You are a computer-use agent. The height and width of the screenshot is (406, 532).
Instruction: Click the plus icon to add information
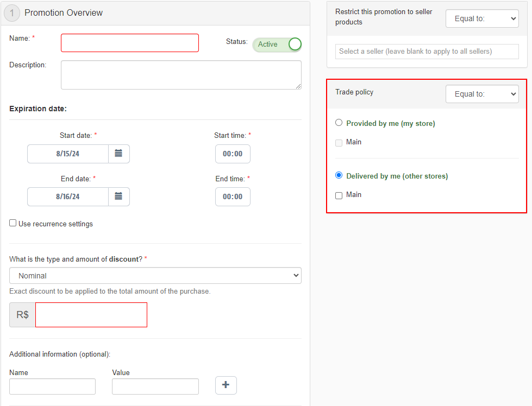[226, 385]
